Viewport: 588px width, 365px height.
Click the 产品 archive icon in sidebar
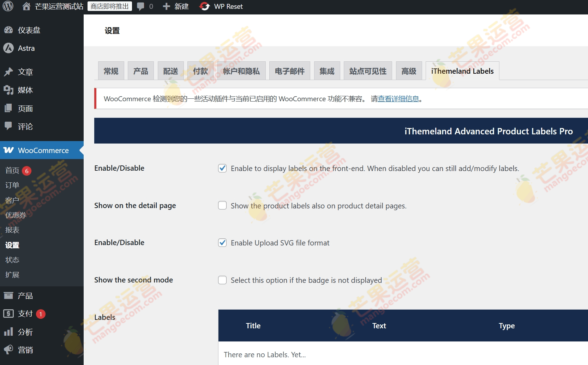click(8, 296)
